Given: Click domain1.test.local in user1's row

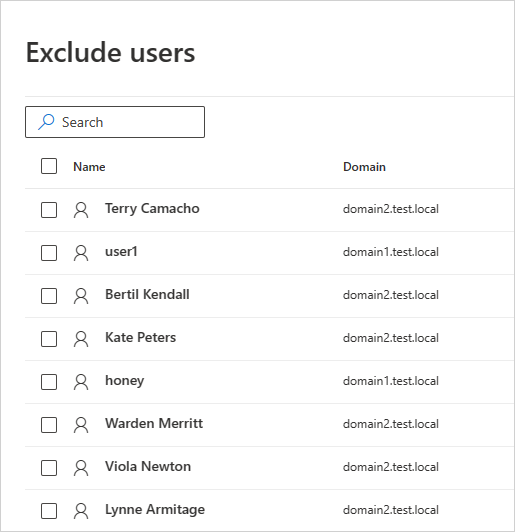Looking at the screenshot, I should pos(391,252).
